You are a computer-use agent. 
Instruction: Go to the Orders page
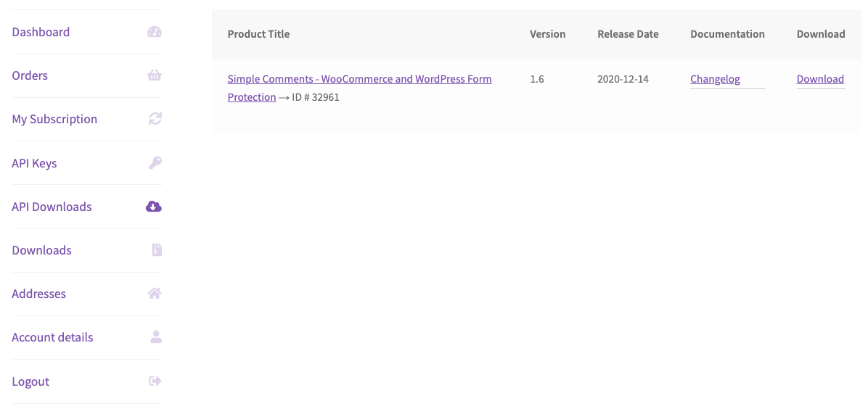(x=30, y=75)
